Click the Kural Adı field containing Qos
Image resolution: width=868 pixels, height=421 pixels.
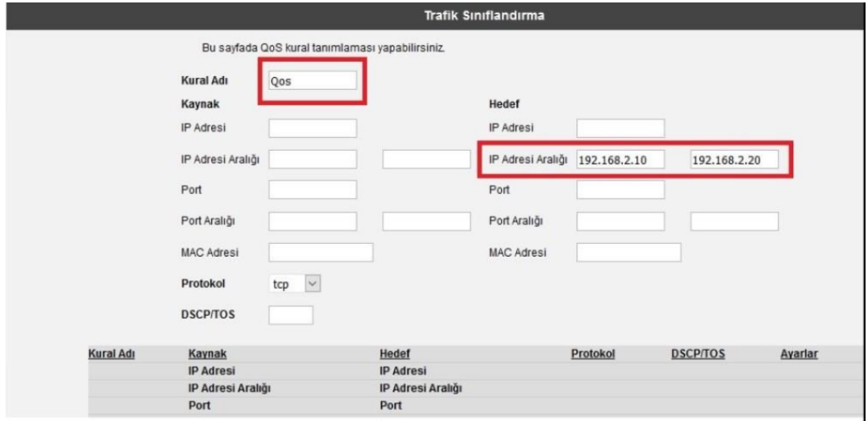click(x=312, y=81)
